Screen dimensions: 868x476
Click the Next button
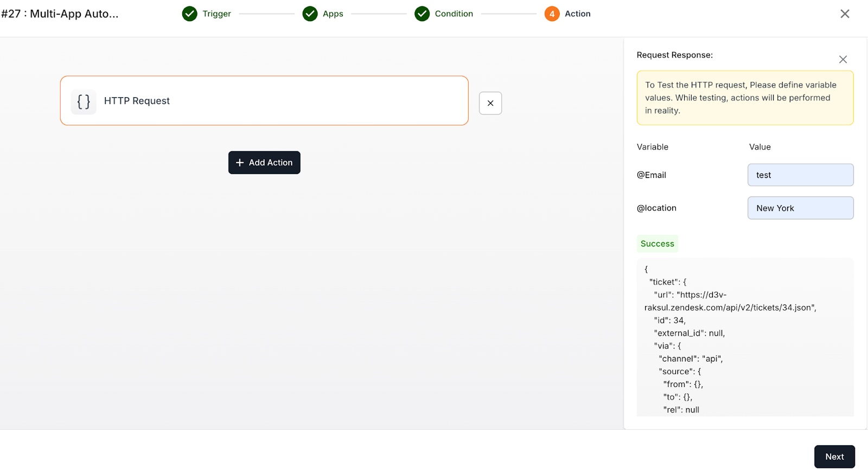(834, 456)
